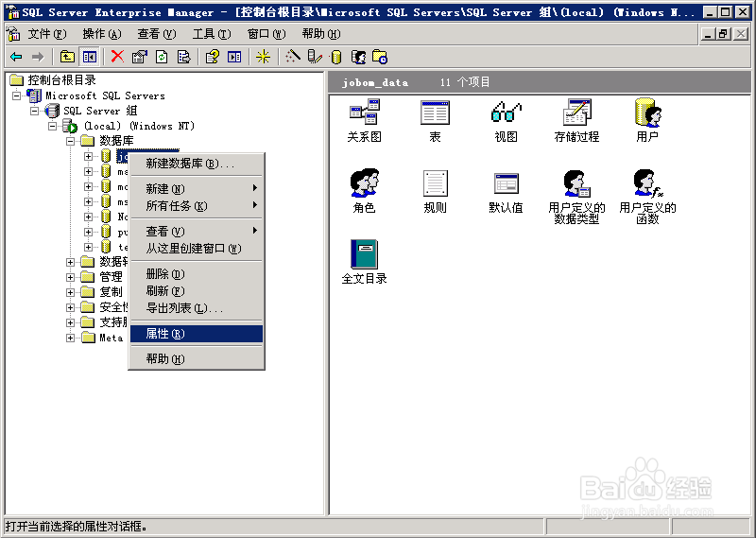Select 属性(R) in context menu
Screen dimensions: 756x538
click(x=197, y=334)
